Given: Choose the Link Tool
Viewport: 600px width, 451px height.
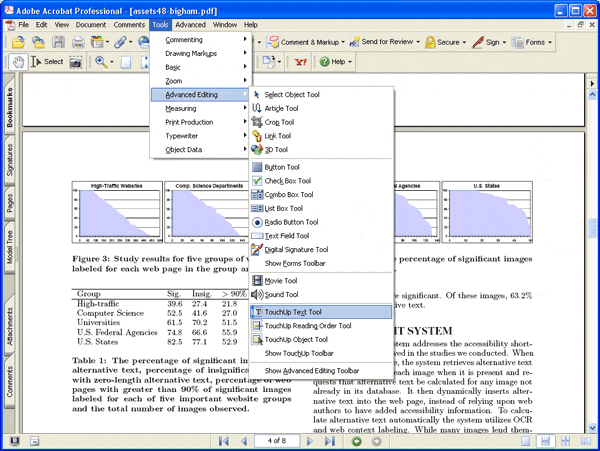Looking at the screenshot, I should point(321,136).
